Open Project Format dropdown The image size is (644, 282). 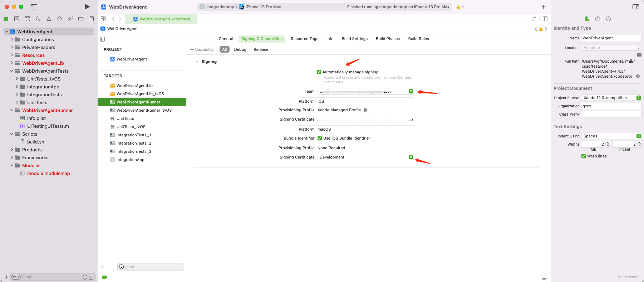pyautogui.click(x=611, y=98)
